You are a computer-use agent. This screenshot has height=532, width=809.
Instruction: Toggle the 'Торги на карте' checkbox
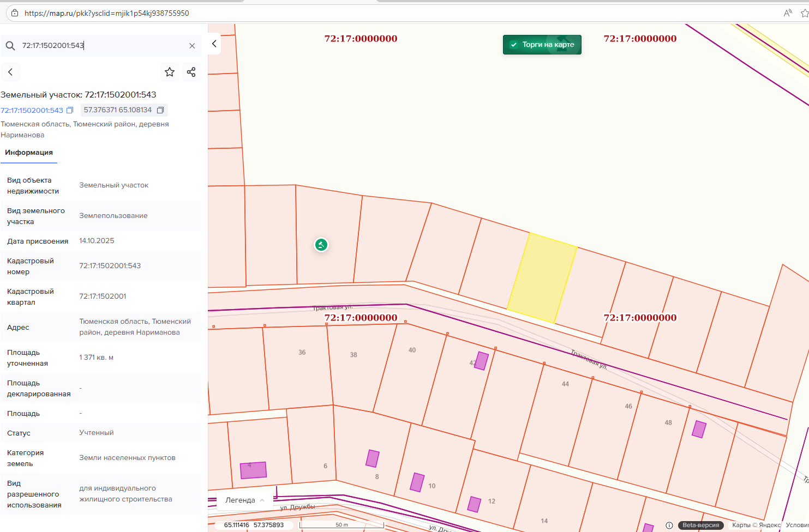click(514, 45)
